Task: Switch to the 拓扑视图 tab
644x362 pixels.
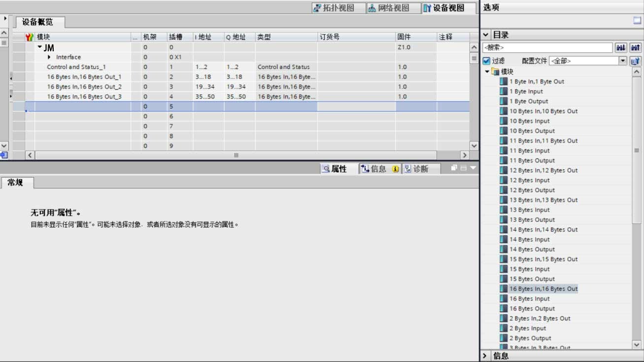Action: 334,8
